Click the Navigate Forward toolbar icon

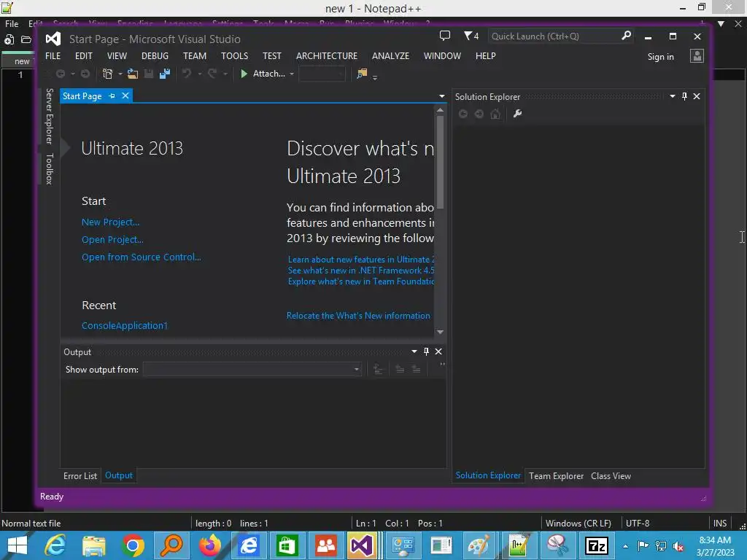85,74
